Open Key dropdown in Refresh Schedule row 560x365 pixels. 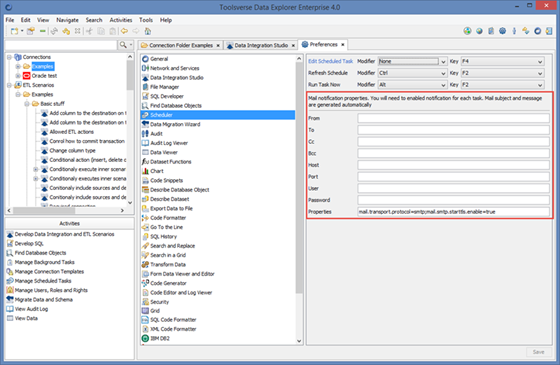[x=540, y=73]
